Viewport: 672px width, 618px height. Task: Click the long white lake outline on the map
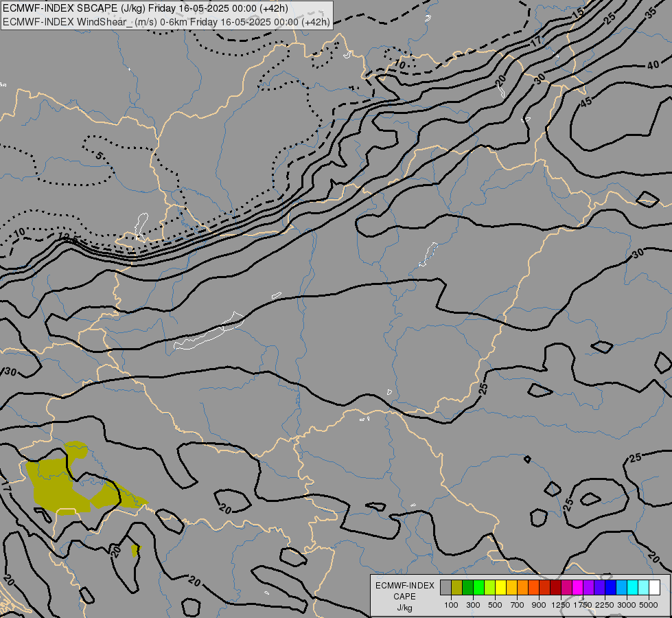point(209,331)
